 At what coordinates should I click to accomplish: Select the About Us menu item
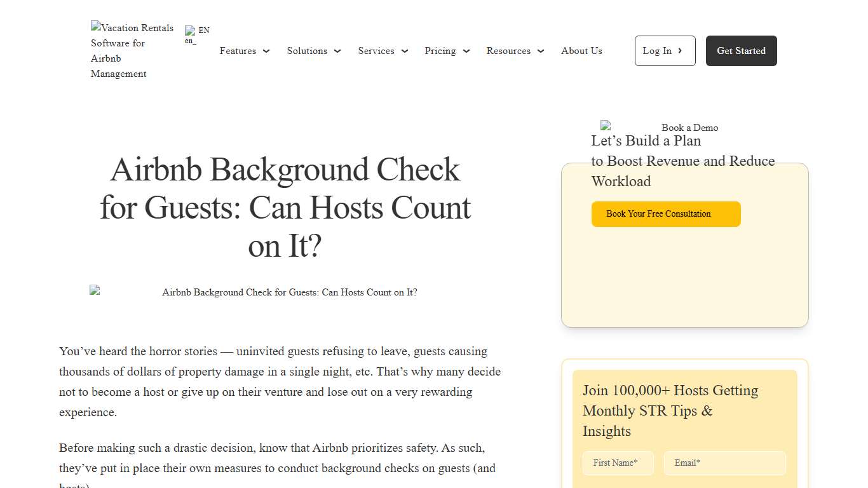pyautogui.click(x=581, y=51)
